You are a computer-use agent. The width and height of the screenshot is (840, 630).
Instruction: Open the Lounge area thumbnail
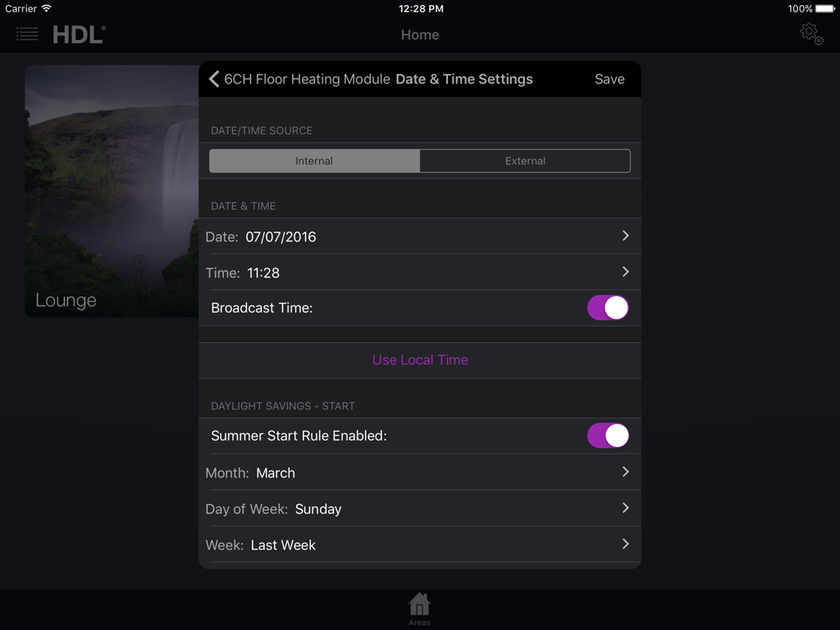[112, 190]
